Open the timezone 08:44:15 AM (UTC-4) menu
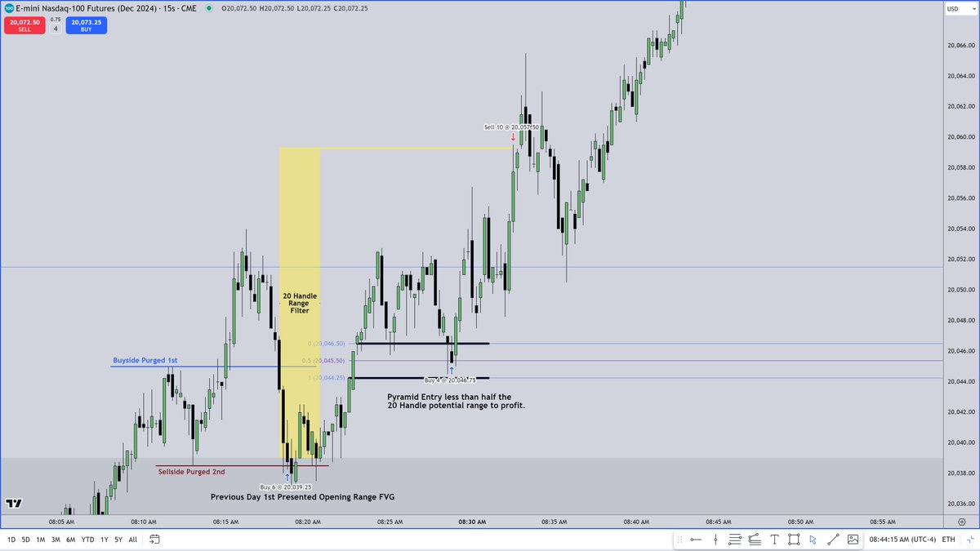980x551 pixels. pyautogui.click(x=902, y=540)
